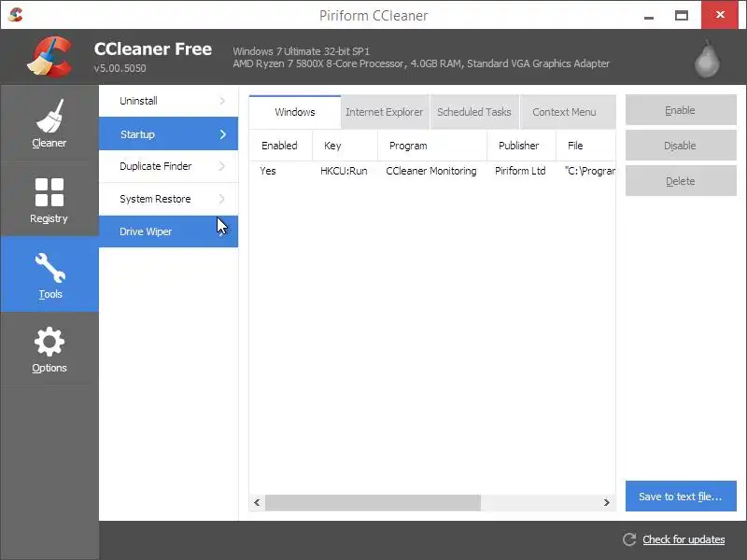
Task: Click the horizontal scrollbar thumb
Action: pos(373,502)
